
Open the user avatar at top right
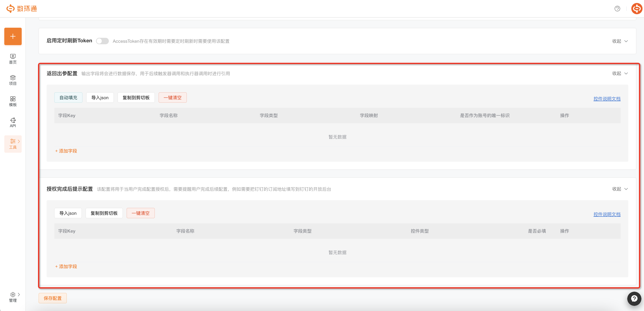point(636,9)
